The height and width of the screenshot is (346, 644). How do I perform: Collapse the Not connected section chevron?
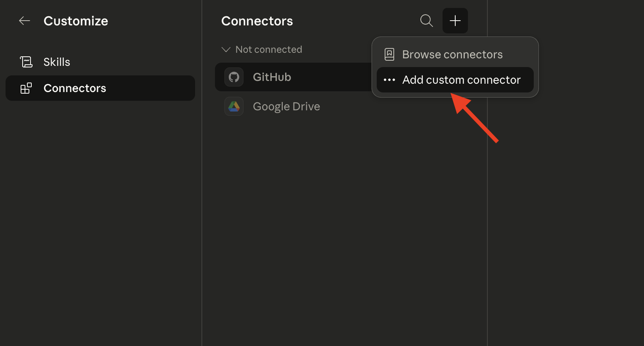click(x=226, y=50)
